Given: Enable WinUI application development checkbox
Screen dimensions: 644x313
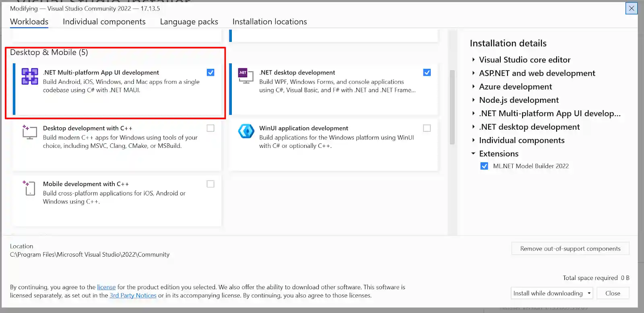Looking at the screenshot, I should click(427, 128).
